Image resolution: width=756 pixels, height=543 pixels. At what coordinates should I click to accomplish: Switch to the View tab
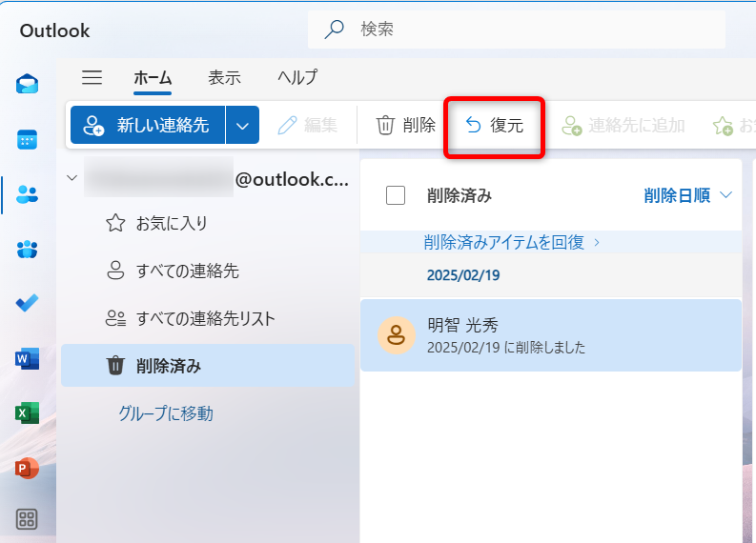[224, 77]
